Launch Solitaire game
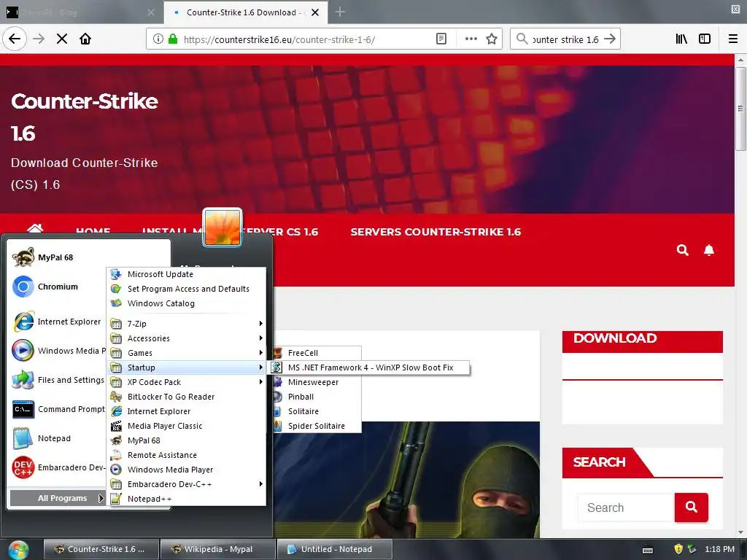The image size is (747, 560). point(317,411)
